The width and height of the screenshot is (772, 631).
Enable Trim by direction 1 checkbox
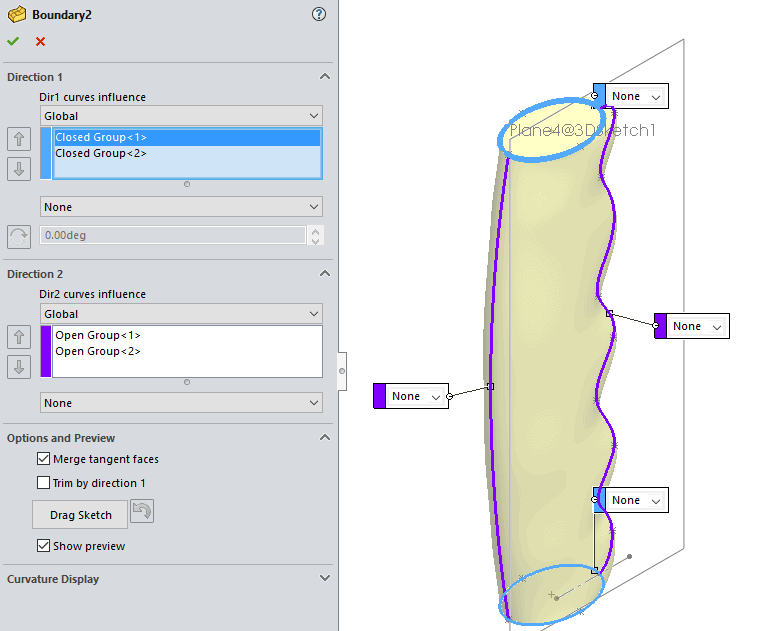(43, 483)
